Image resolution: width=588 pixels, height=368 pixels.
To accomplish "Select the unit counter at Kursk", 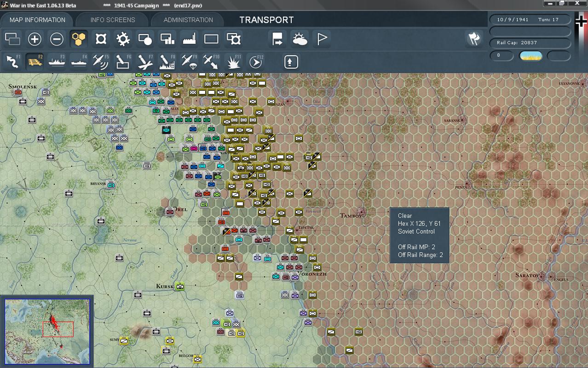I will pyautogui.click(x=179, y=286).
